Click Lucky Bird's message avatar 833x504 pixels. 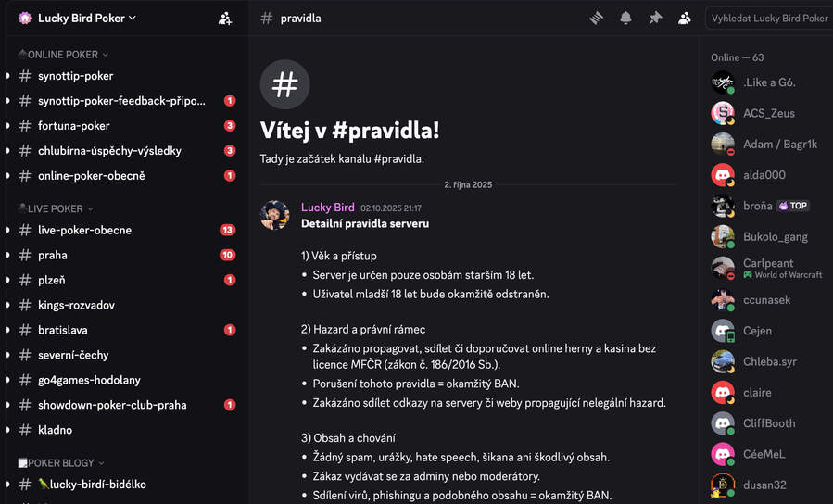[x=275, y=215]
